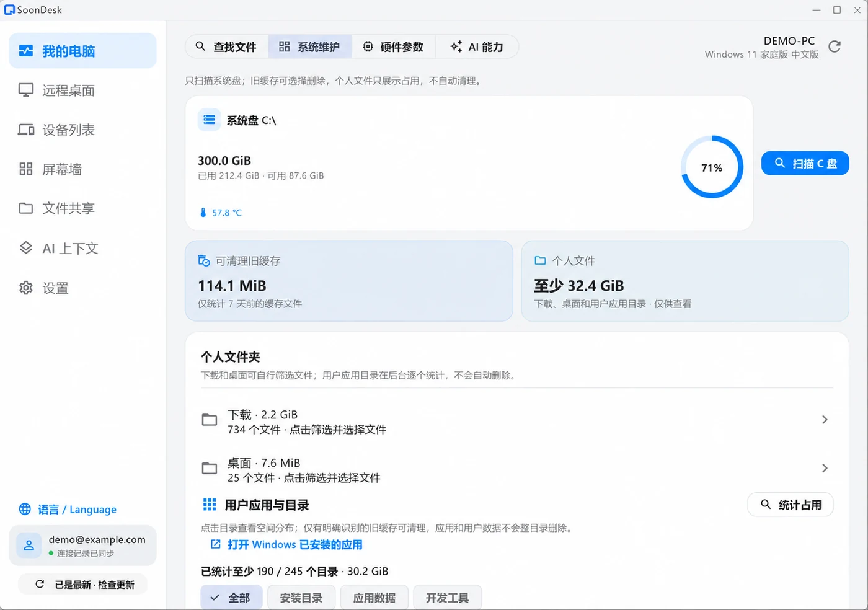Viewport: 868px width, 610px height.
Task: Select the 开发工具 filter chip
Action: 448,598
